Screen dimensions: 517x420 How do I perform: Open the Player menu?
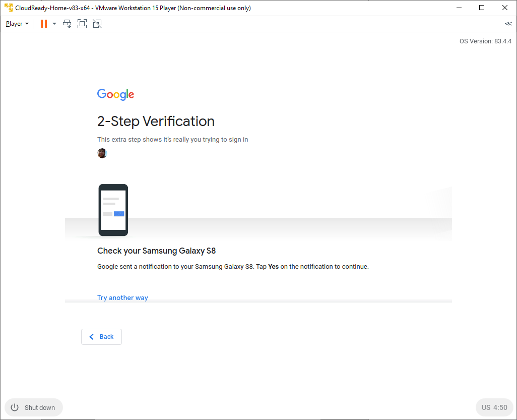click(x=17, y=24)
